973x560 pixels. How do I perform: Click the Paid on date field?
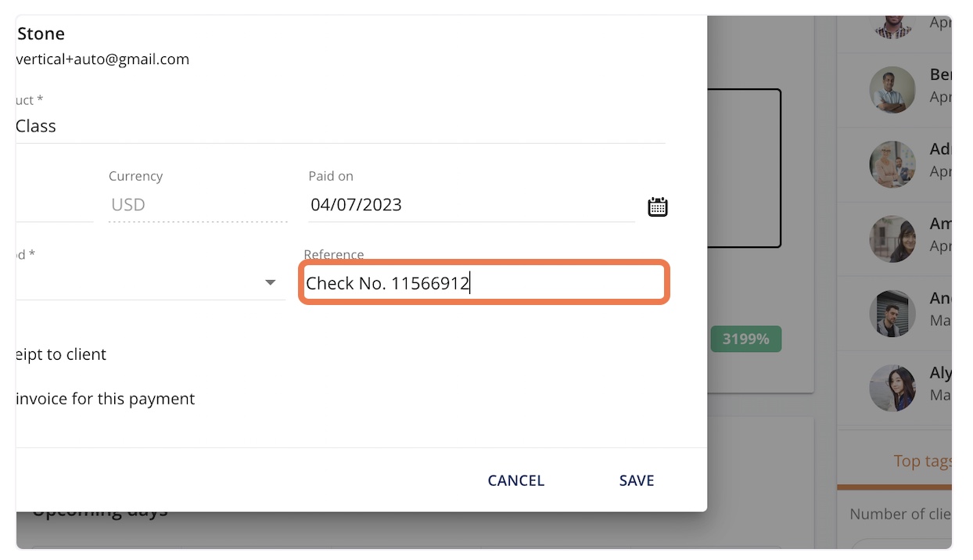click(472, 205)
